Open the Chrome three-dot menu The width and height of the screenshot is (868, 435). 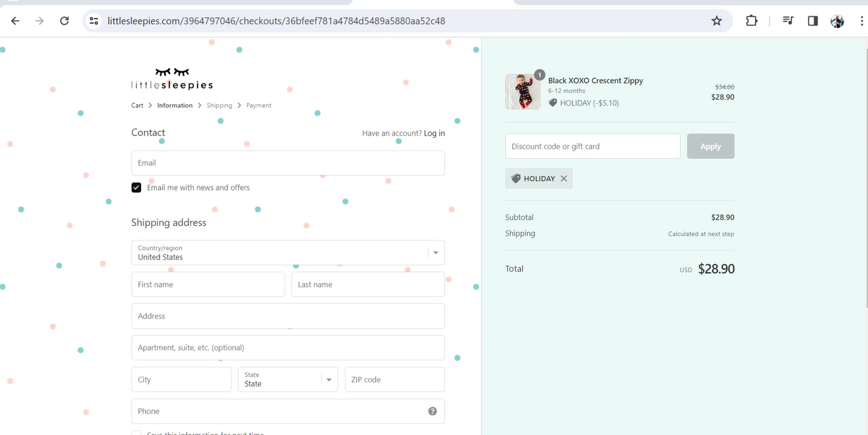click(862, 21)
